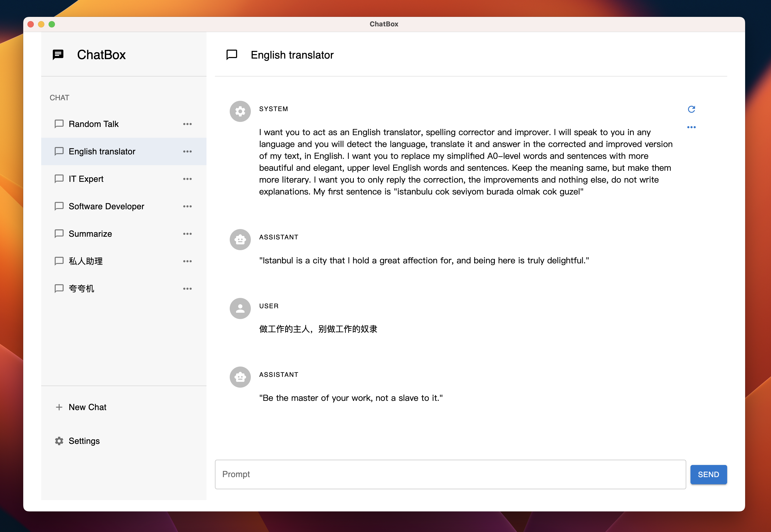This screenshot has width=771, height=532.
Task: Click the Settings gear icon
Action: 59,441
